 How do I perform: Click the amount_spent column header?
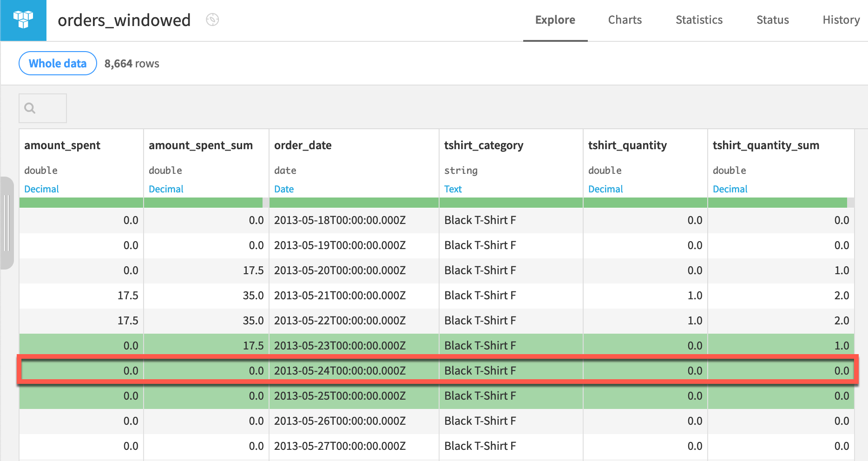[62, 145]
